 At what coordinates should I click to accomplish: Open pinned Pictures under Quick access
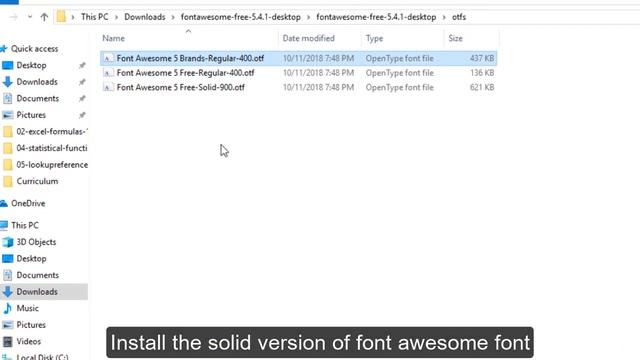pyautogui.click(x=31, y=115)
